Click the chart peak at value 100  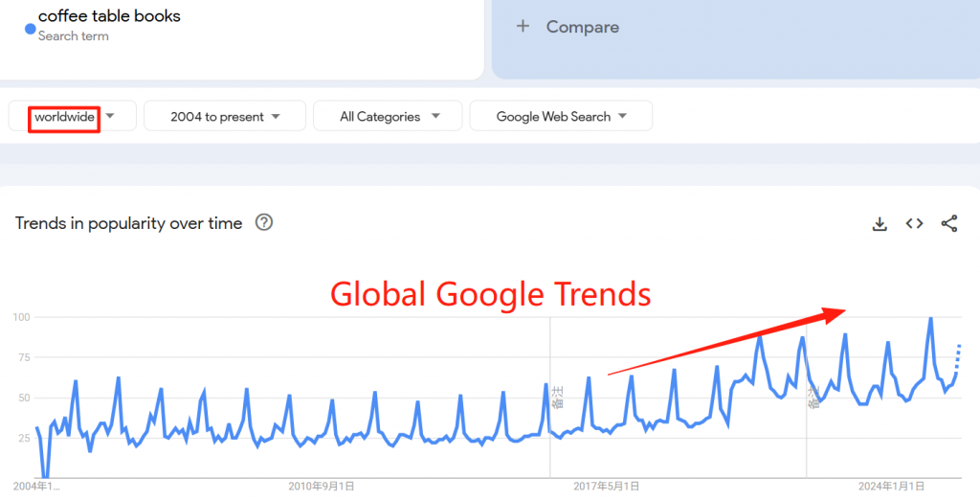[930, 318]
